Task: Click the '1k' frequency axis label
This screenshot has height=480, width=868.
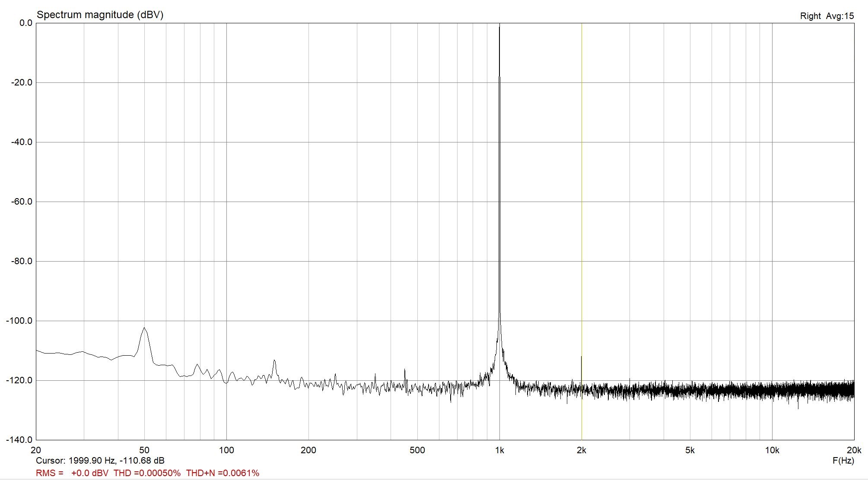Action: (x=499, y=450)
